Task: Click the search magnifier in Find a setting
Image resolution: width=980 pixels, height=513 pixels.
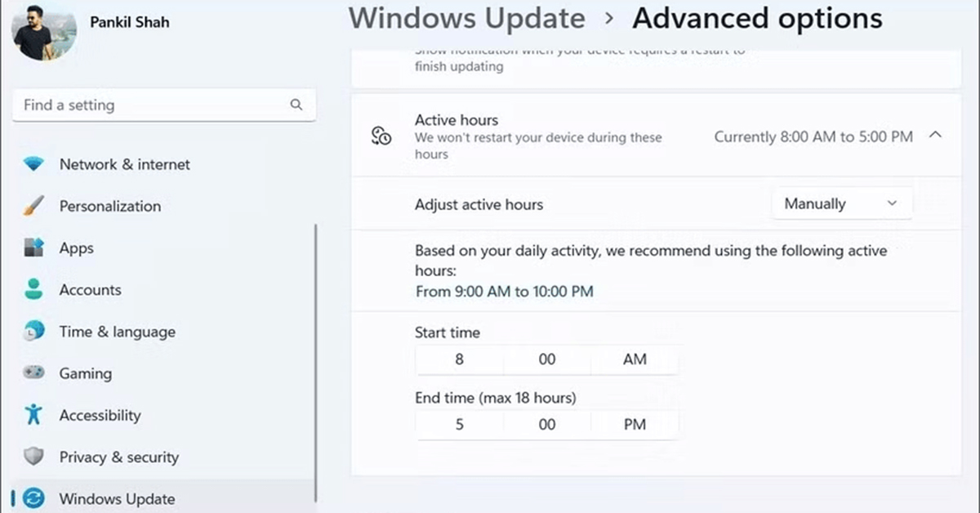Action: click(296, 105)
